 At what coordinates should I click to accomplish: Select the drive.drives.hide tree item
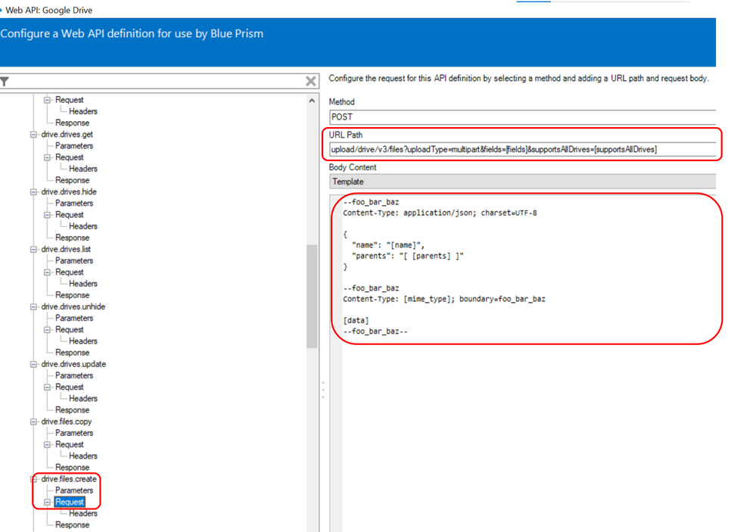pyautogui.click(x=68, y=192)
